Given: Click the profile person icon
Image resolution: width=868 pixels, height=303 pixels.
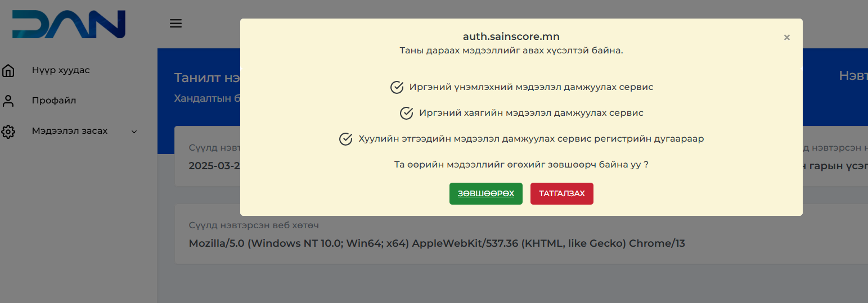Looking at the screenshot, I should point(8,101).
